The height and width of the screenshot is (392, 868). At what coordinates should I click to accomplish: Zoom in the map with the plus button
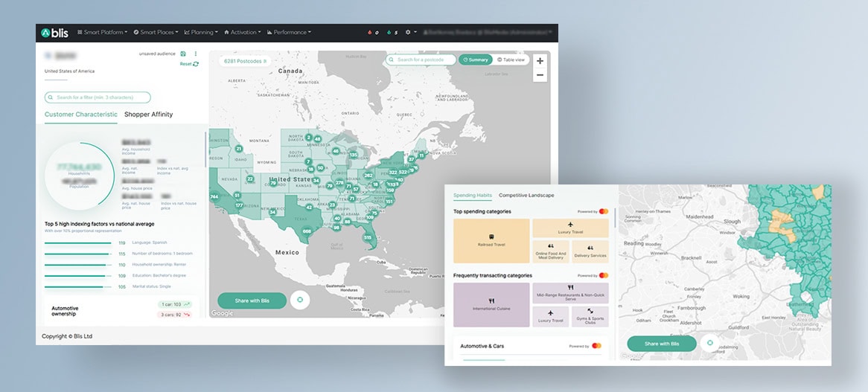540,61
